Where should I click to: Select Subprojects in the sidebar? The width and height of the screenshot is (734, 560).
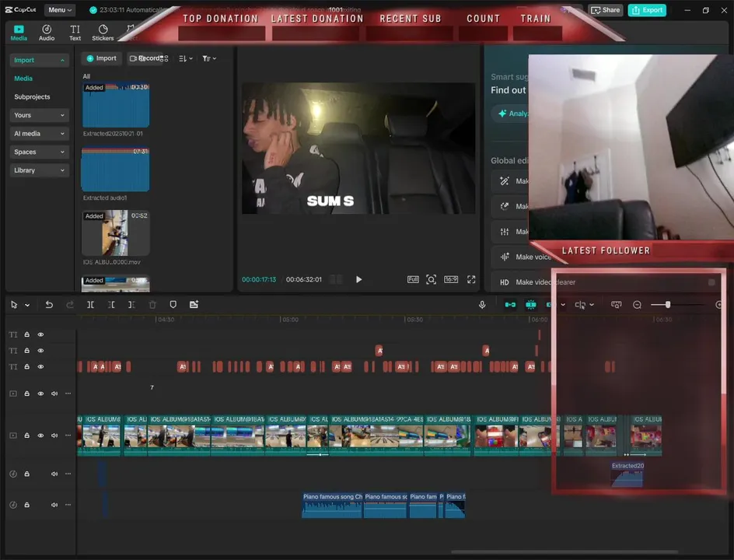(x=32, y=96)
